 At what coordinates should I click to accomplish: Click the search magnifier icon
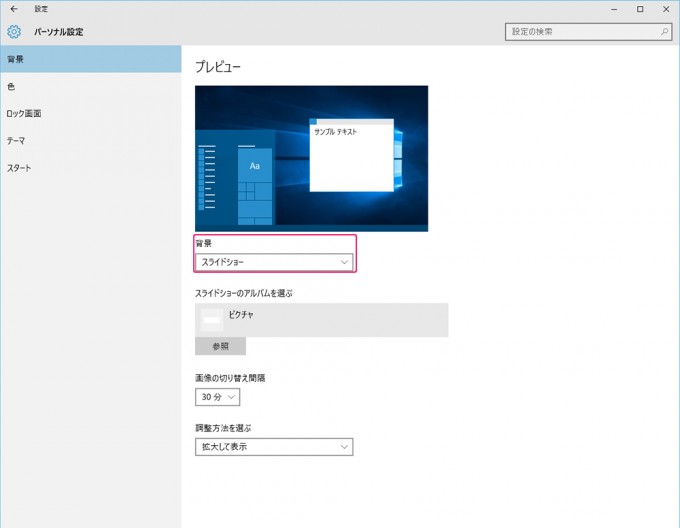point(664,32)
